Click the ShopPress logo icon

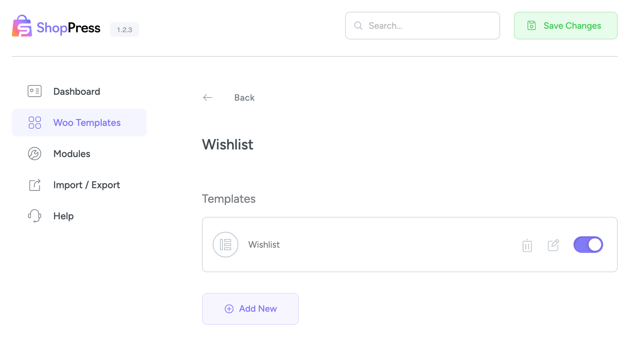click(22, 26)
